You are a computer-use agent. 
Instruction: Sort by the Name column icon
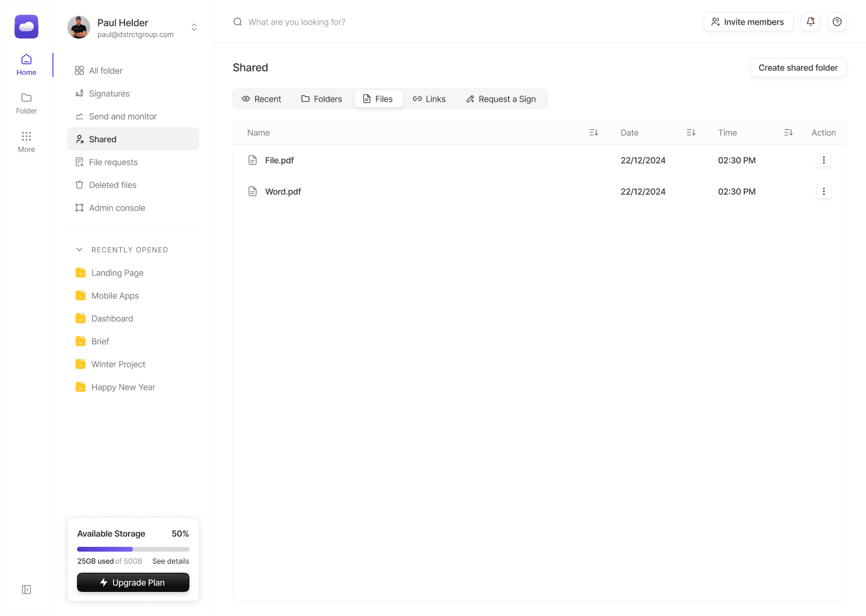(594, 132)
